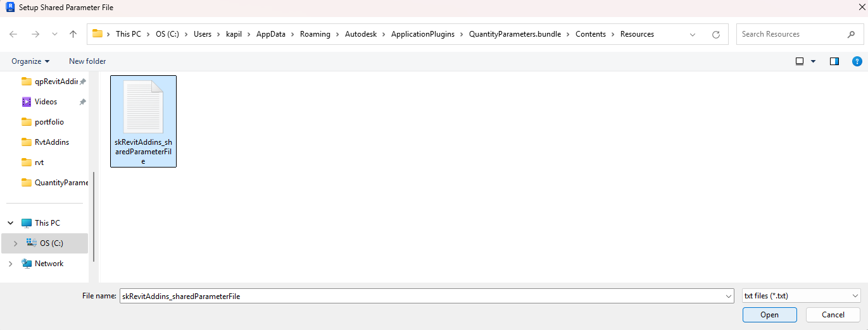Viewport: 868px width, 330px height.
Task: Click the Cancel button
Action: (833, 315)
